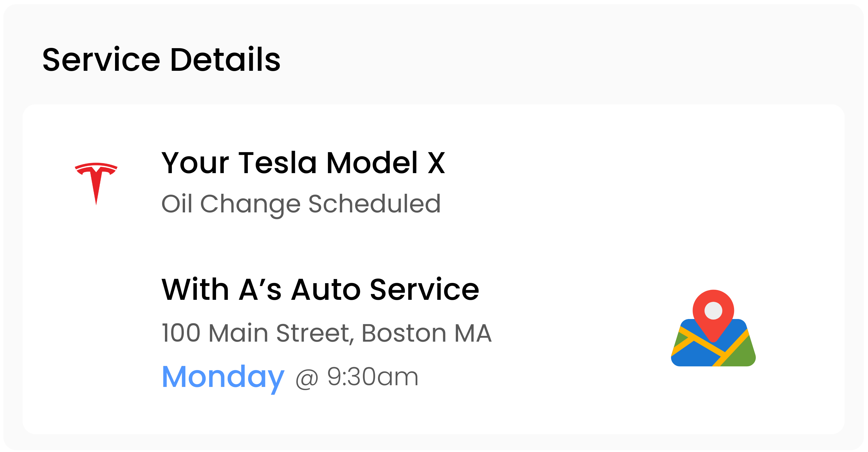Select the Service Details heading
Screen dimensions: 868x452
tap(161, 60)
